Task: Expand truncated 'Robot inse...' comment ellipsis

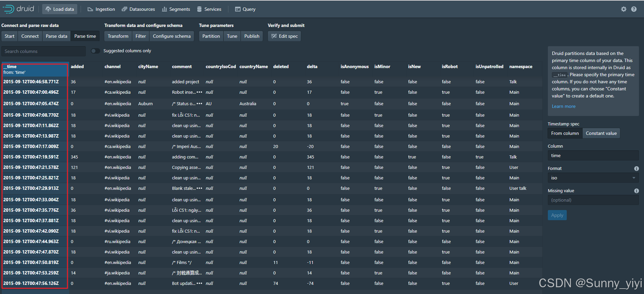Action: point(199,92)
